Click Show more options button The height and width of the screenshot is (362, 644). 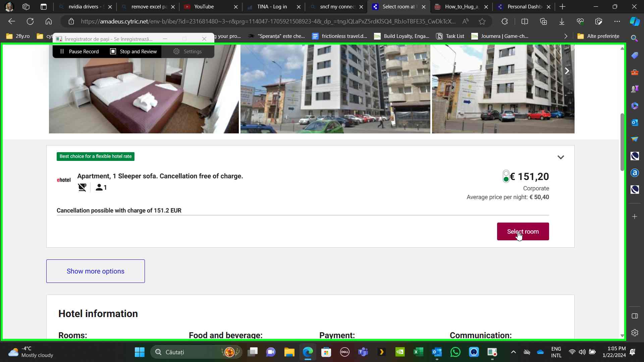pyautogui.click(x=95, y=271)
